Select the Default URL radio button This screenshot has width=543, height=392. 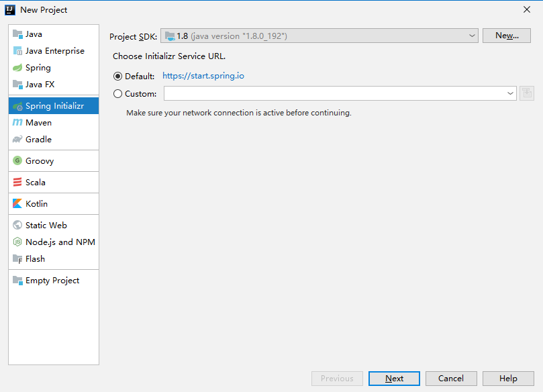coord(117,76)
